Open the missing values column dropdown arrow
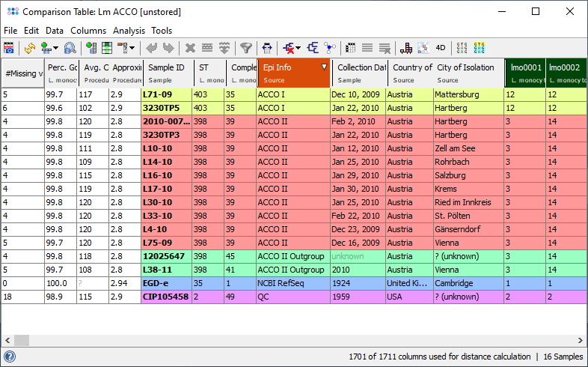588x367 pixels. 132,48
